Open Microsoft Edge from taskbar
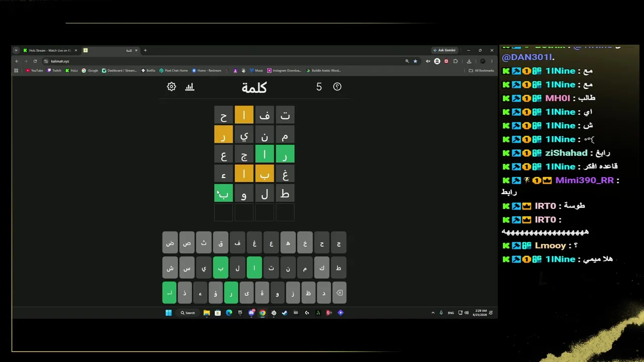 pos(229,313)
